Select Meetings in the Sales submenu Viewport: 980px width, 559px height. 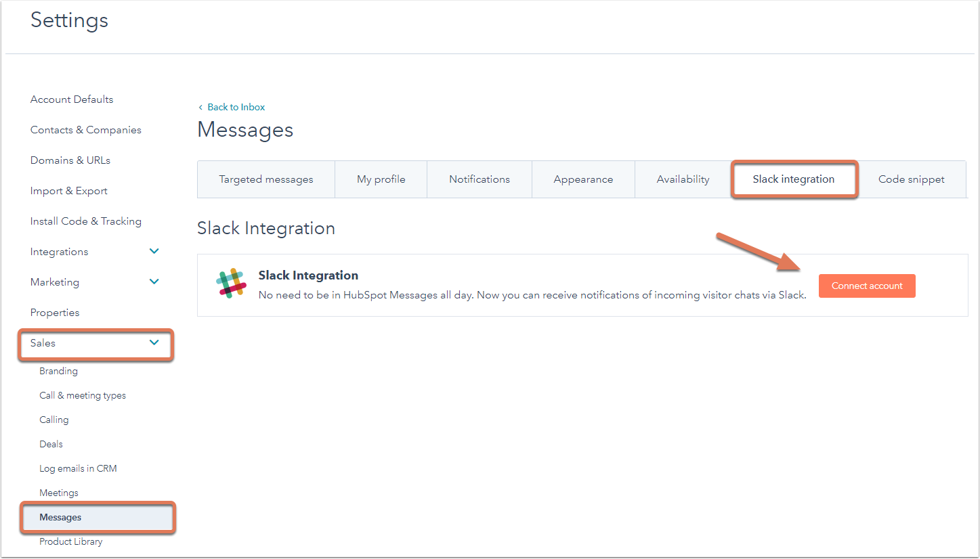(59, 493)
